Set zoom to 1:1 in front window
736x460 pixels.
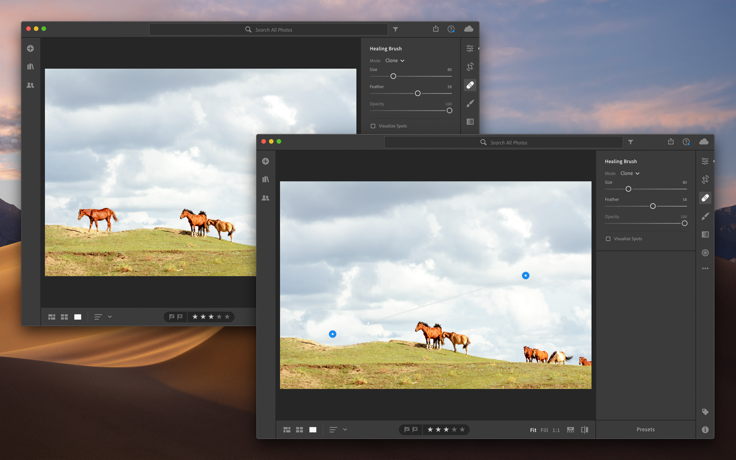coord(556,430)
